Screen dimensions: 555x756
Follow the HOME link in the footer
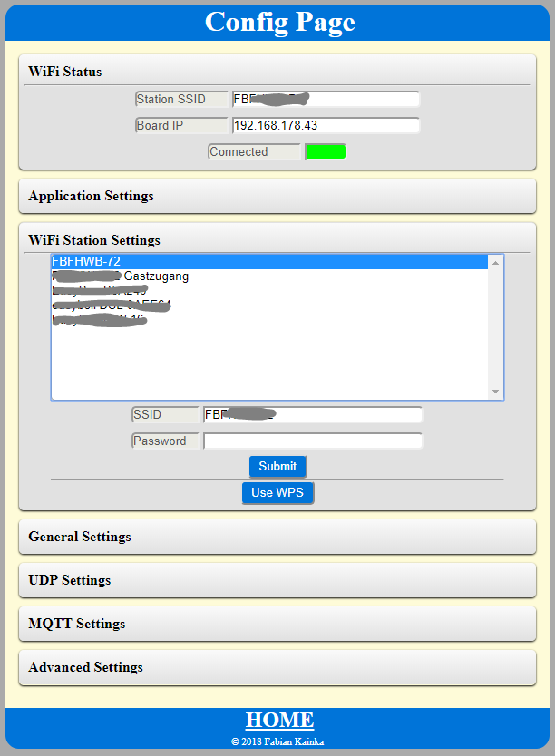(278, 721)
